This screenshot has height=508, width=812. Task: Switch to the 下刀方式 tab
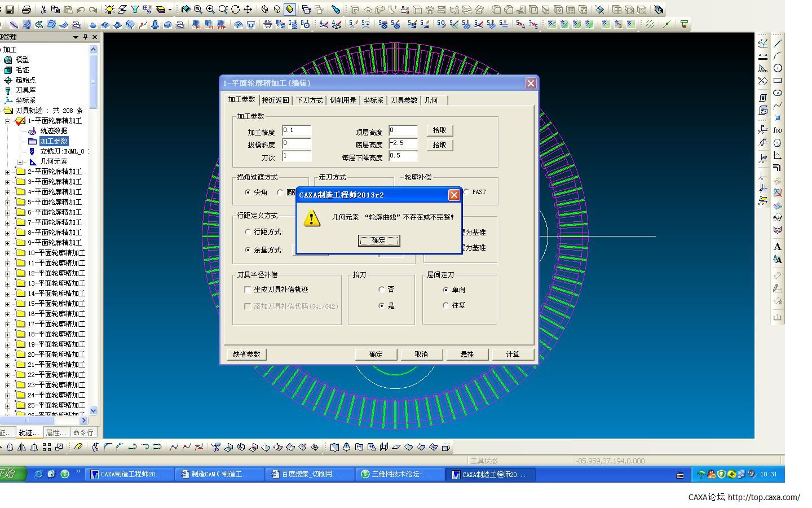[310, 100]
